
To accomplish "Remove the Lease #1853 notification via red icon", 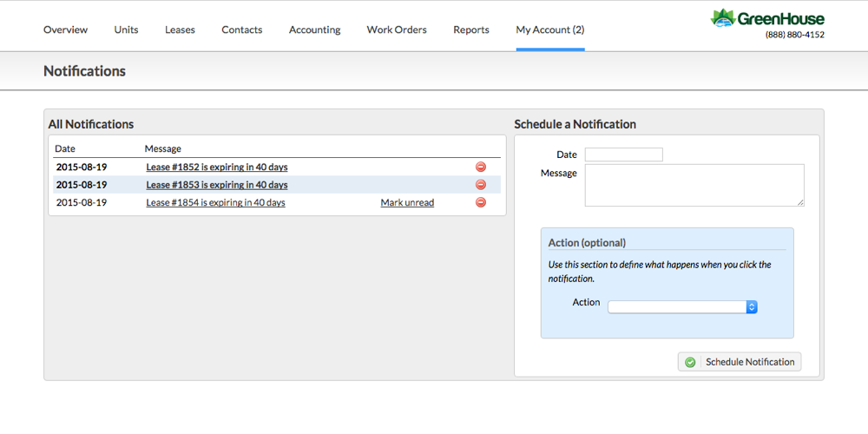I will coord(480,185).
